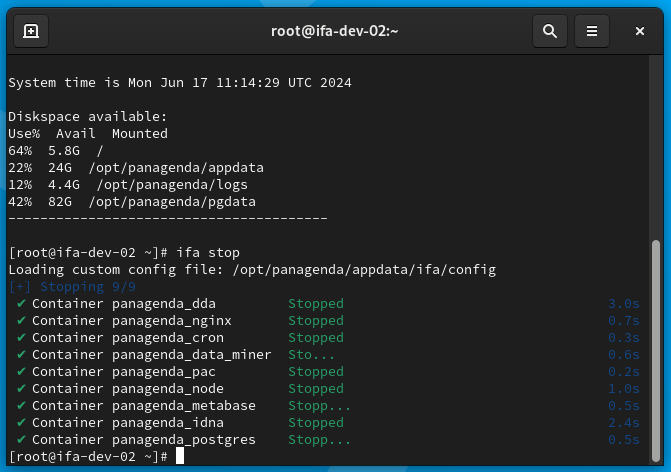This screenshot has width=671, height=472.
Task: Click the window title root@ifa-dev-02
Action: [335, 31]
